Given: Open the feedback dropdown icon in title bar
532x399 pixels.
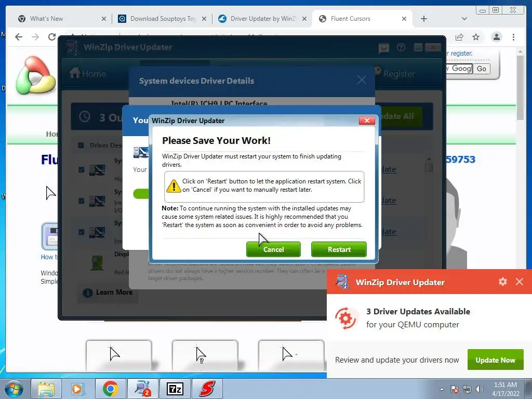Looking at the screenshot, I should tap(384, 48).
